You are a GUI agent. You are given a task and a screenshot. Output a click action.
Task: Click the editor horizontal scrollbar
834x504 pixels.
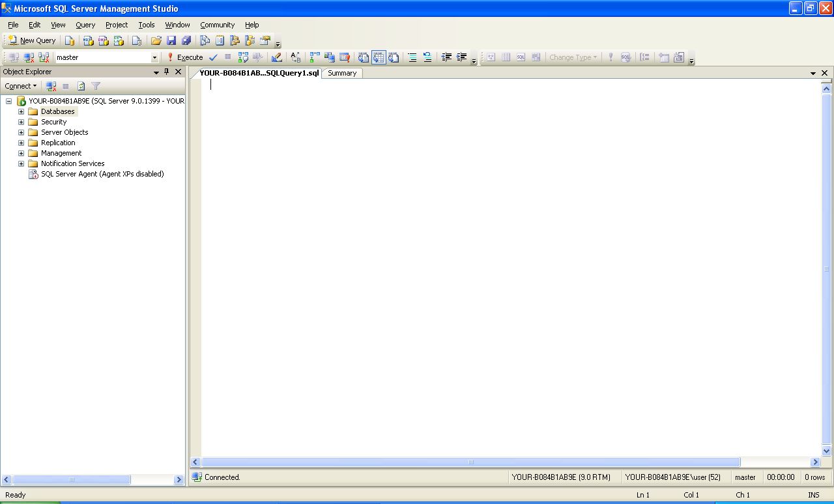pos(470,462)
